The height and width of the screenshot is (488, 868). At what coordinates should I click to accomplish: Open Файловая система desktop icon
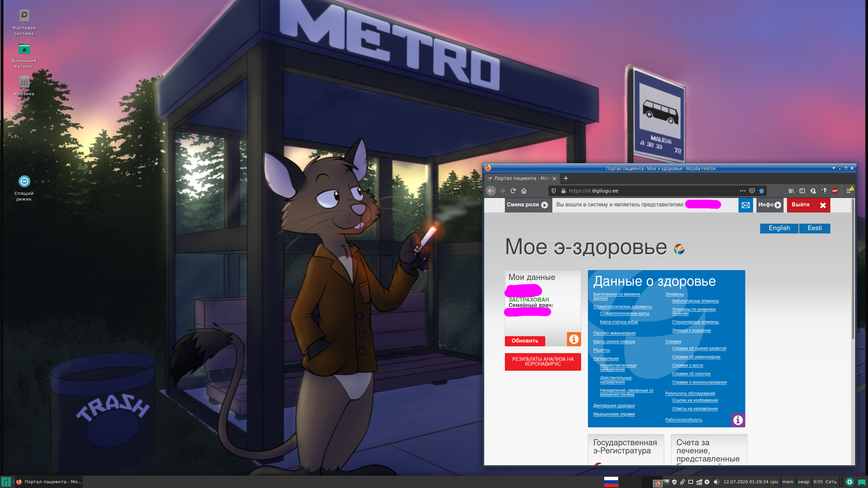pyautogui.click(x=24, y=22)
